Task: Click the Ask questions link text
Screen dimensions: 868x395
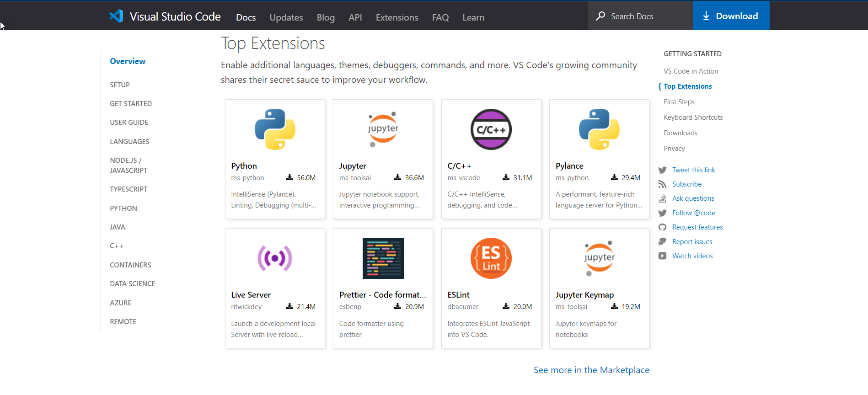Action: (693, 198)
